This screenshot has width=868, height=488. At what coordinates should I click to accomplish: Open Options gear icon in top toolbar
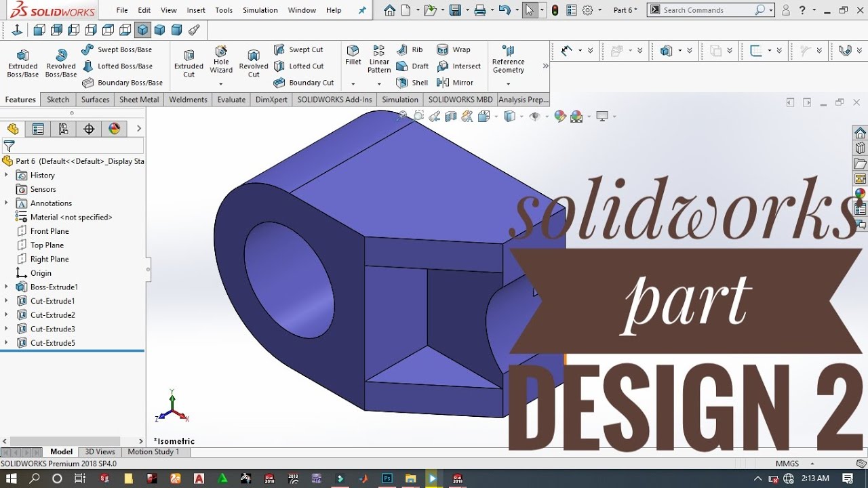[x=587, y=10]
